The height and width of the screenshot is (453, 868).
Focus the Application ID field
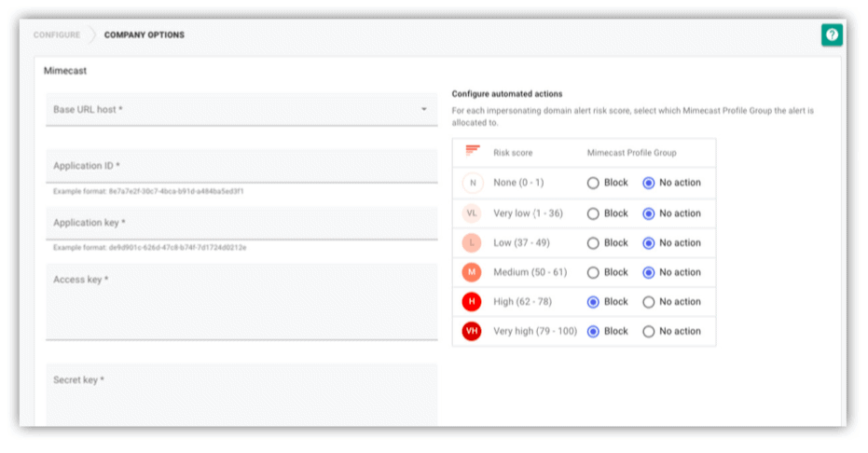[241, 166]
